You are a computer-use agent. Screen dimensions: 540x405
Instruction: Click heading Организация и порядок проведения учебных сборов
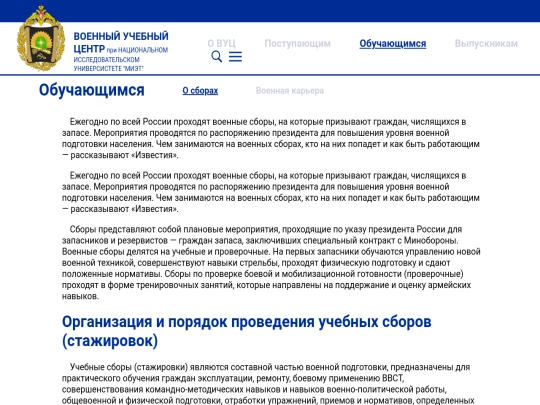click(x=247, y=331)
